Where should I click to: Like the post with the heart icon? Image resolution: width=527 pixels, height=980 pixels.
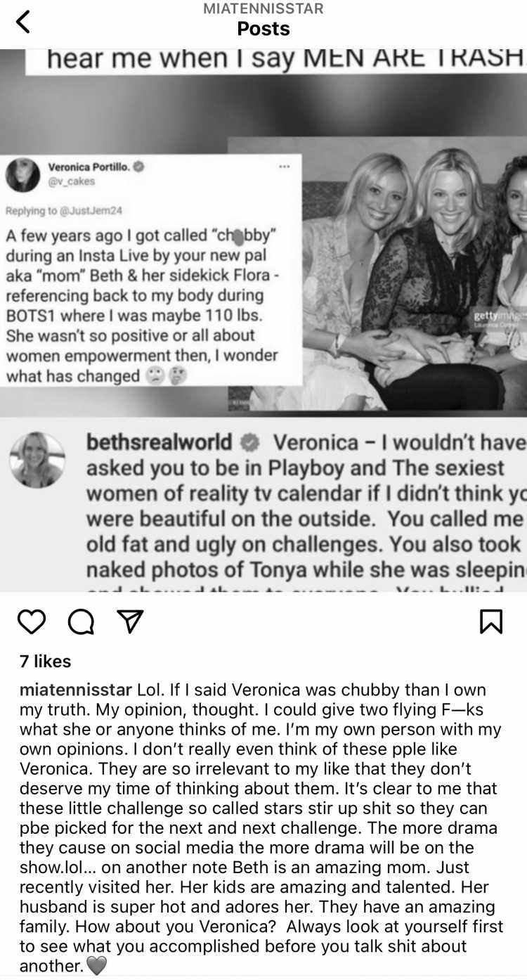pyautogui.click(x=32, y=621)
